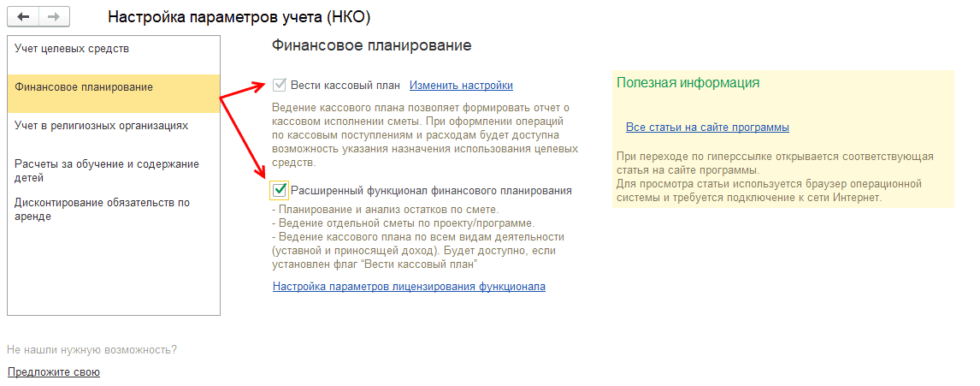Screen dimensions: 980x386
Task: Click the 'Финансовое планирование' heading in the main pane
Action: (371, 45)
